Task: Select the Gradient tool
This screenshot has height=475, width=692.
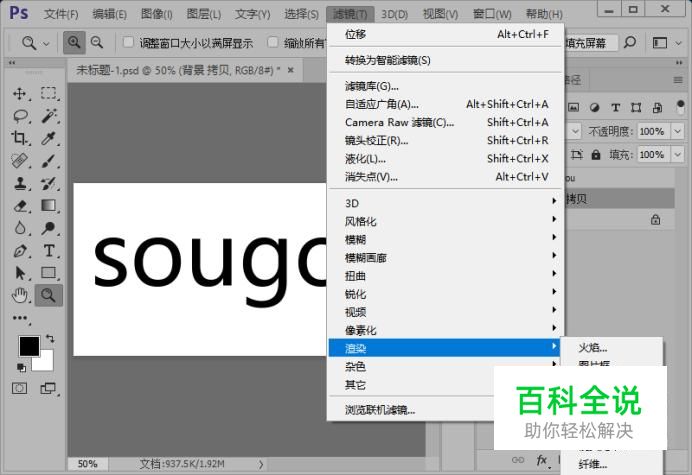Action: coord(49,206)
